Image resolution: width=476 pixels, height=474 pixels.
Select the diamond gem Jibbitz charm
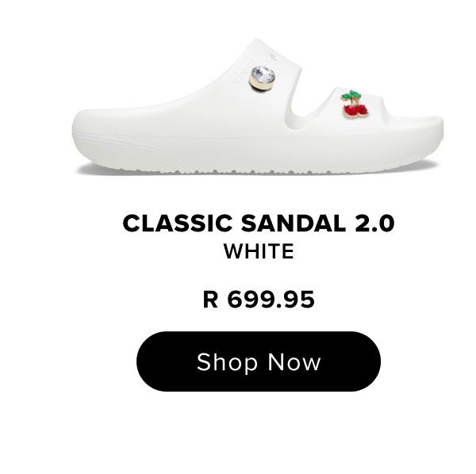coord(262,78)
